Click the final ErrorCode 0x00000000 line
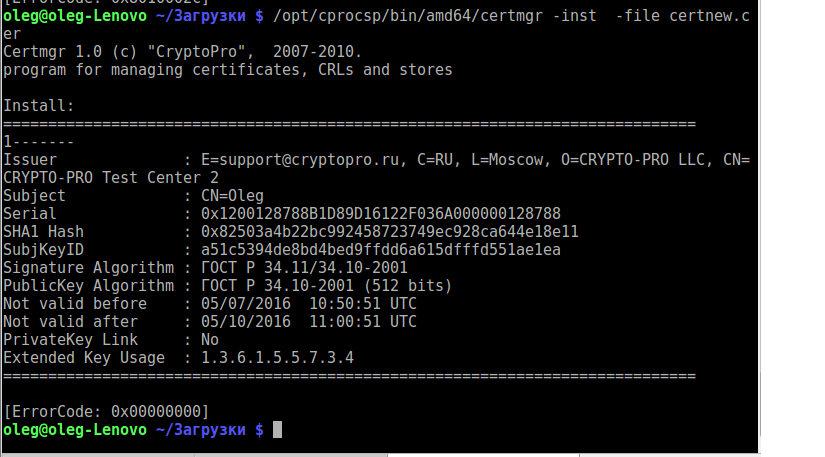Screen dimensions: 825x457 click(x=107, y=412)
